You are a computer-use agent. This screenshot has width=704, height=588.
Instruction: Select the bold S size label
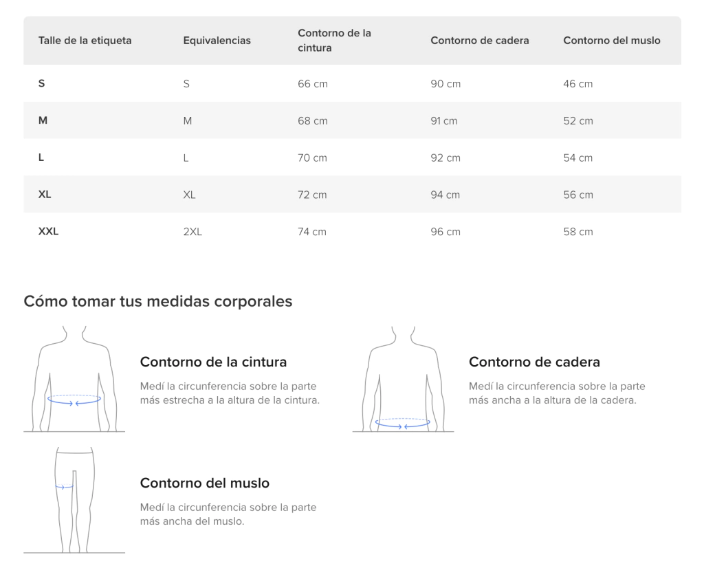42,84
